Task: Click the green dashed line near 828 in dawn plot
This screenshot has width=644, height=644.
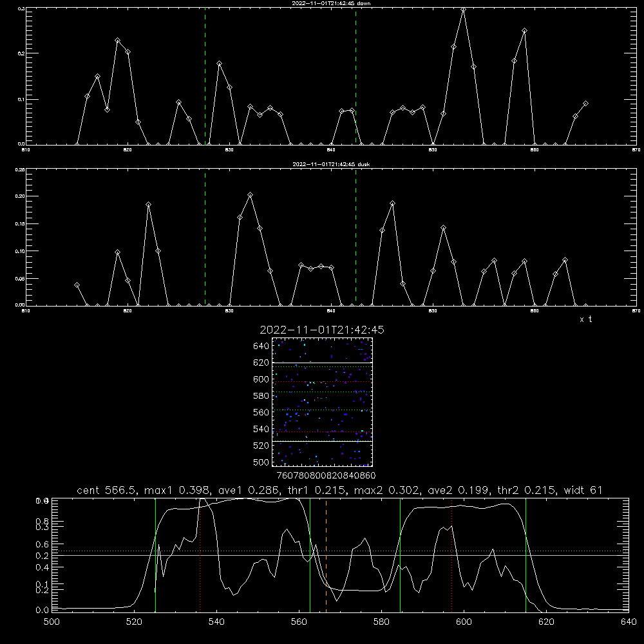Action: pyautogui.click(x=205, y=76)
